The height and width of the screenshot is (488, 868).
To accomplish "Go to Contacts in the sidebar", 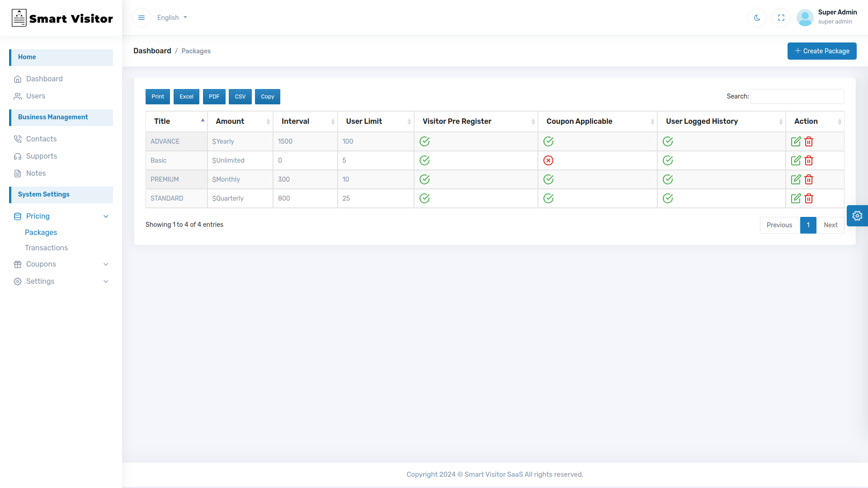I will [41, 139].
